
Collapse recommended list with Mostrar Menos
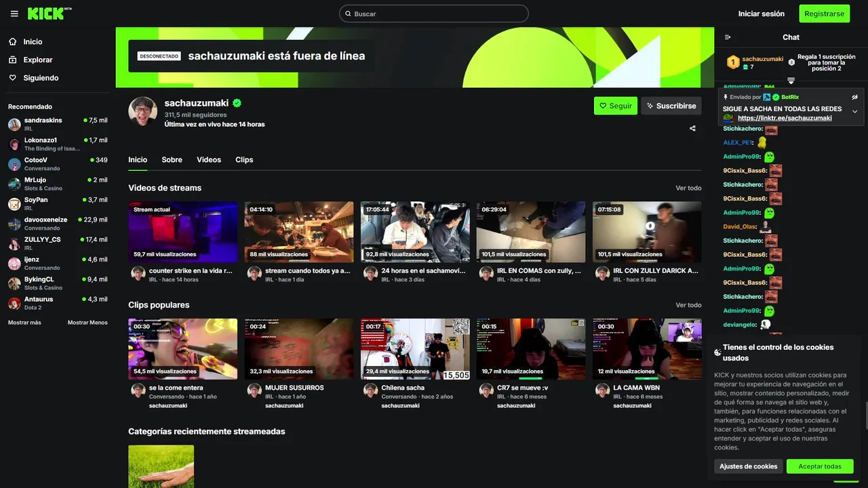87,323
